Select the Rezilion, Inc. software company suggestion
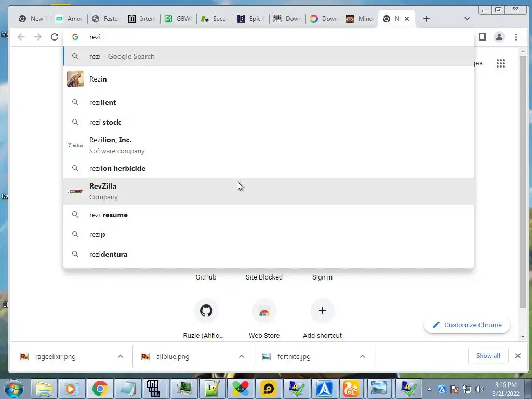 coord(269,145)
